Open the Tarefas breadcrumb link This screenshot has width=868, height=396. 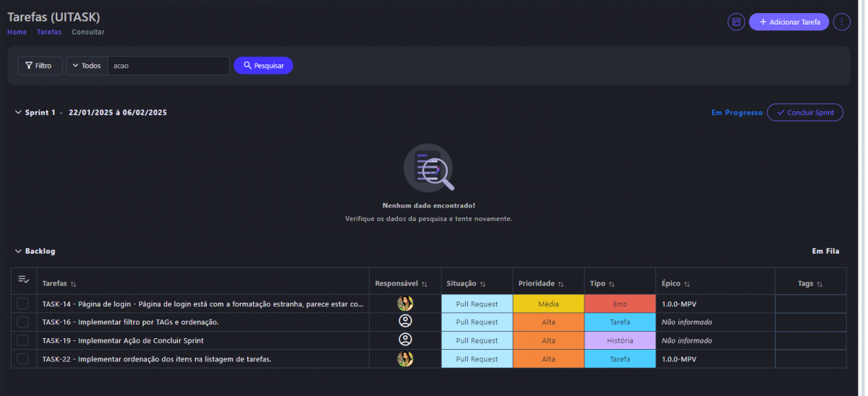(x=49, y=32)
